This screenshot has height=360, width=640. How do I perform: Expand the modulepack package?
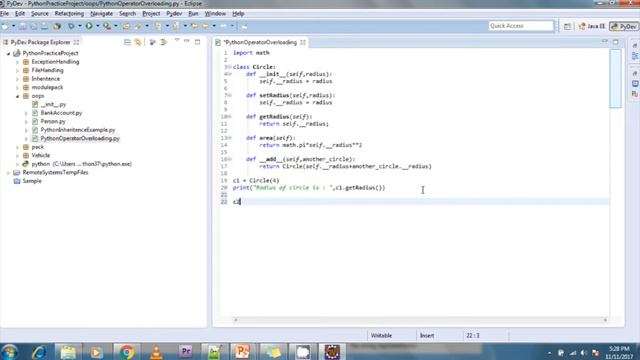[18, 88]
